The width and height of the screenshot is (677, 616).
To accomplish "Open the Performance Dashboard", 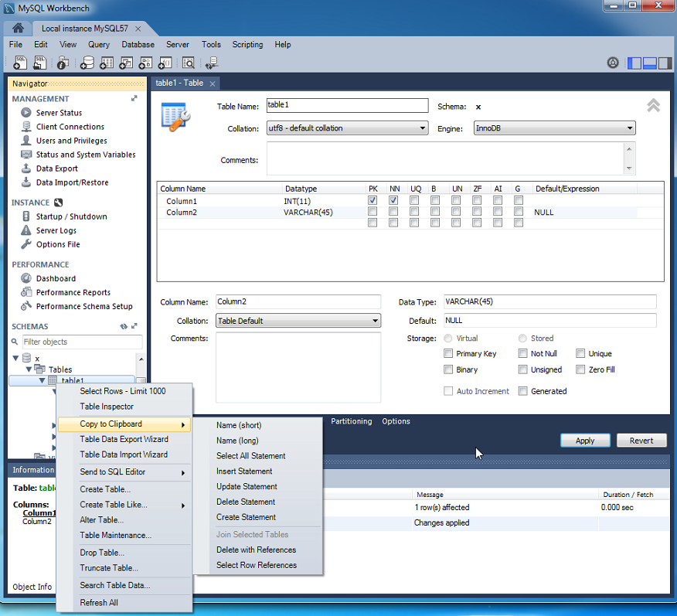I will click(x=56, y=278).
